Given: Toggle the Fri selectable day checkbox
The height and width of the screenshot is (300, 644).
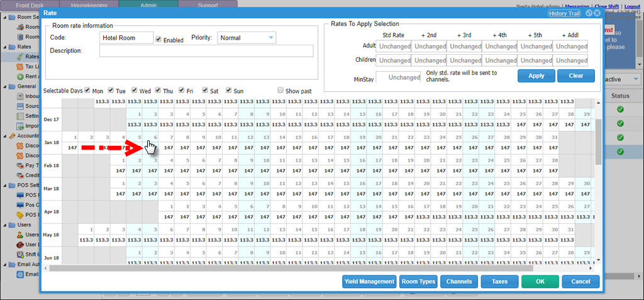Looking at the screenshot, I should click(181, 90).
